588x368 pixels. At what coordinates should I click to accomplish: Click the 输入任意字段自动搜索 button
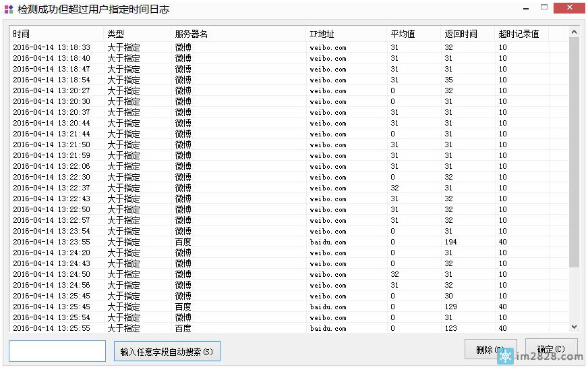[x=167, y=351]
